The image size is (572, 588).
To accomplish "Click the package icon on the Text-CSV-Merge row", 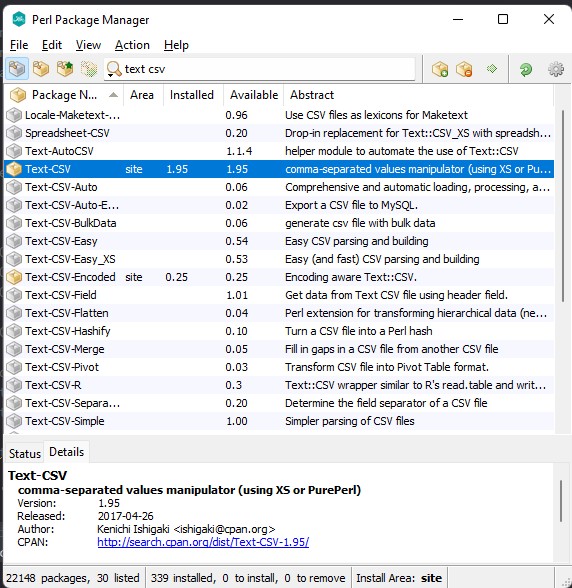I will coord(14,349).
